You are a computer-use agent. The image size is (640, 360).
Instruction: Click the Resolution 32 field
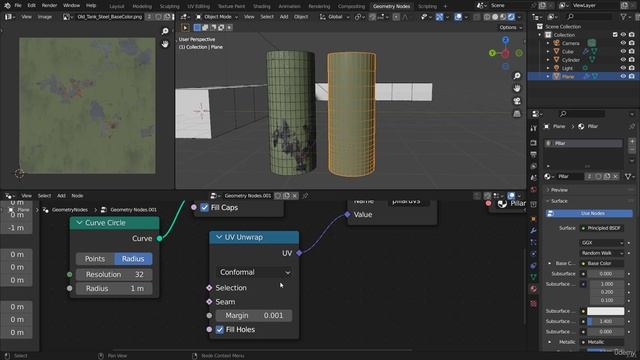[114, 275]
